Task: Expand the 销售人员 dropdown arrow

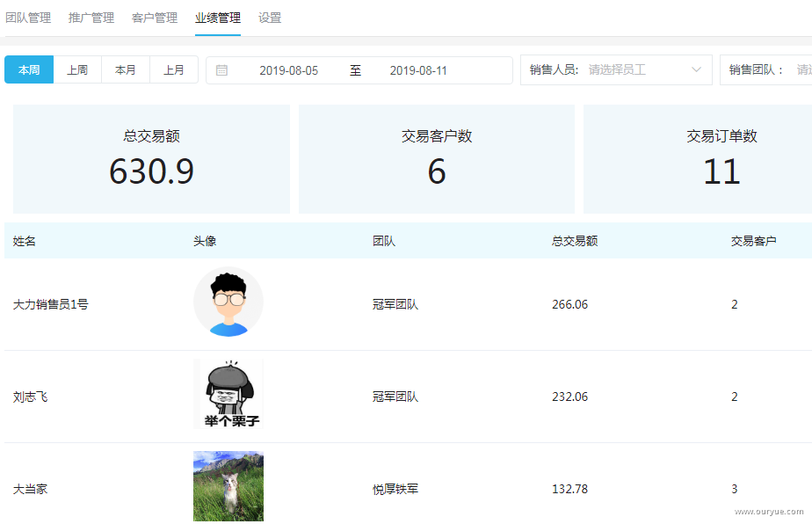Action: [697, 69]
